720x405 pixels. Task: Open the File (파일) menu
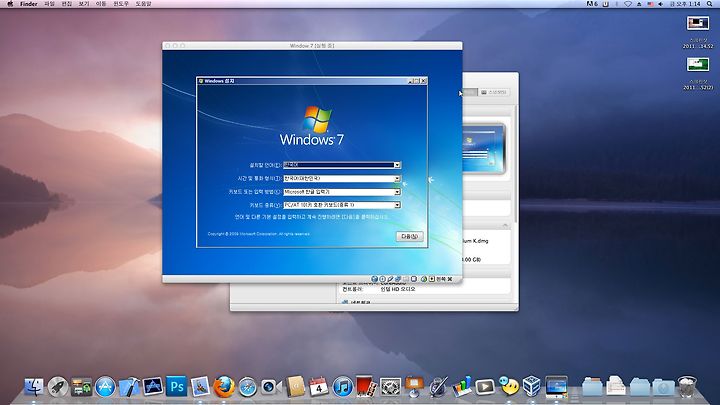click(49, 4)
